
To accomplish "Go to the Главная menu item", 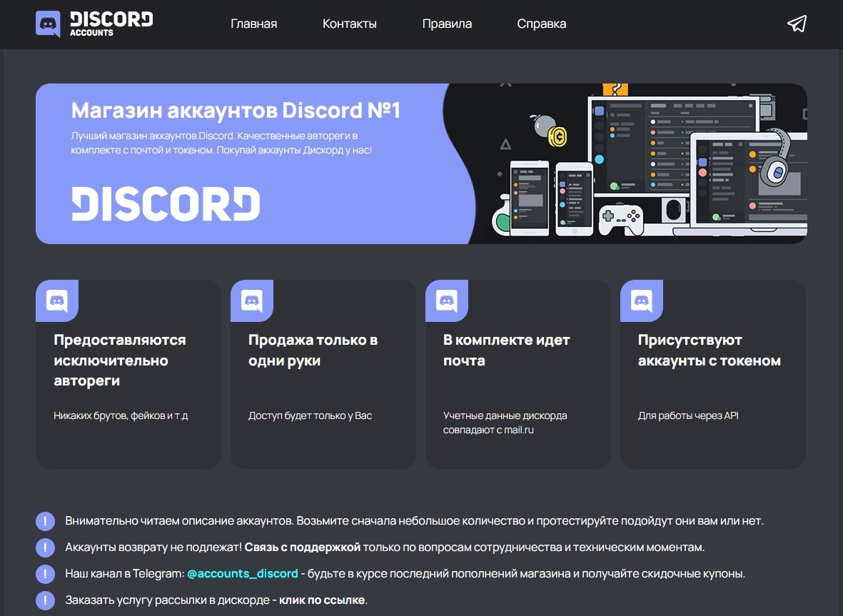I will click(x=254, y=24).
